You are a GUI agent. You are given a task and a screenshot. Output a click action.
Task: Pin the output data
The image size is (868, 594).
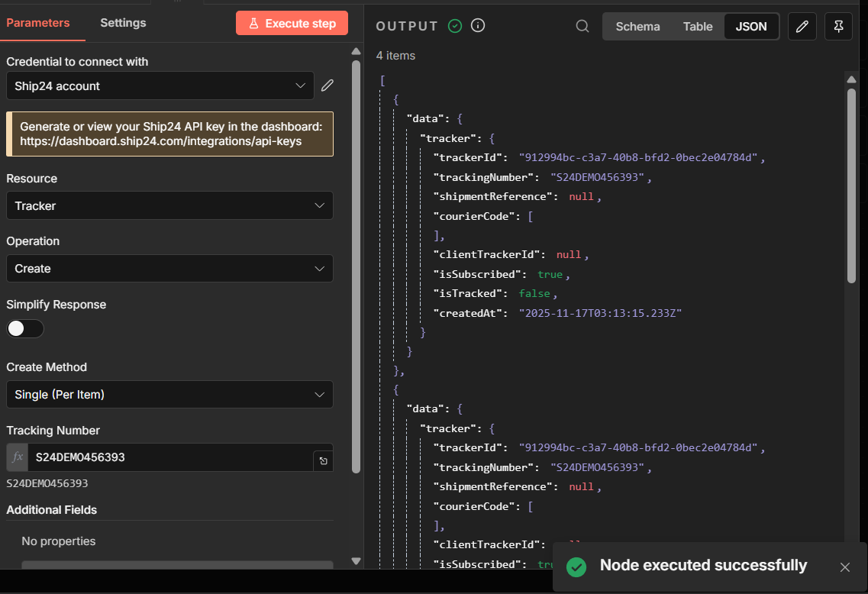click(839, 26)
